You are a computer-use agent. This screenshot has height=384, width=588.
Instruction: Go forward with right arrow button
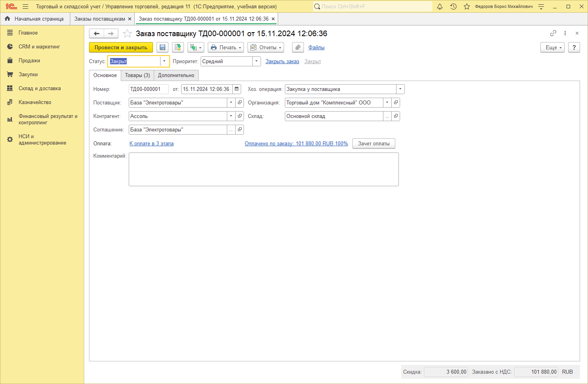(x=111, y=33)
